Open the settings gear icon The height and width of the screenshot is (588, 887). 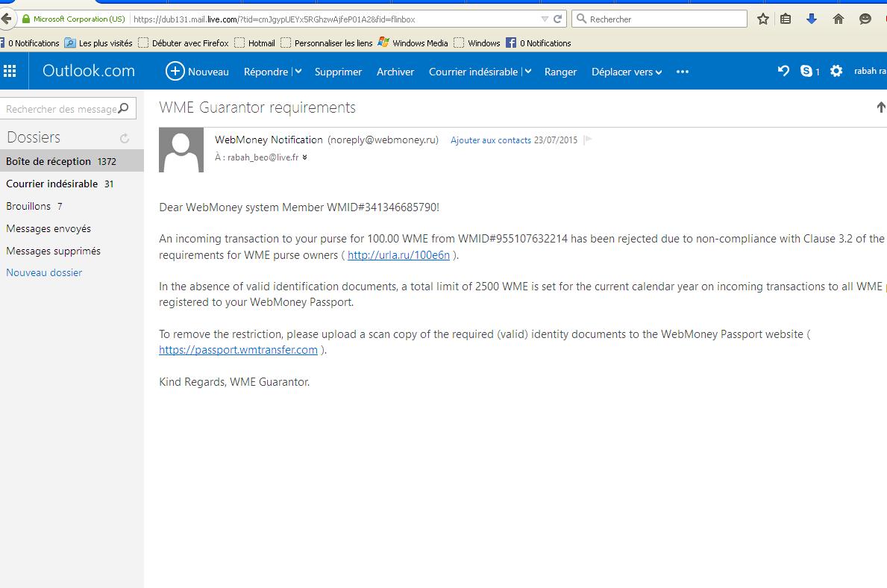click(x=836, y=71)
